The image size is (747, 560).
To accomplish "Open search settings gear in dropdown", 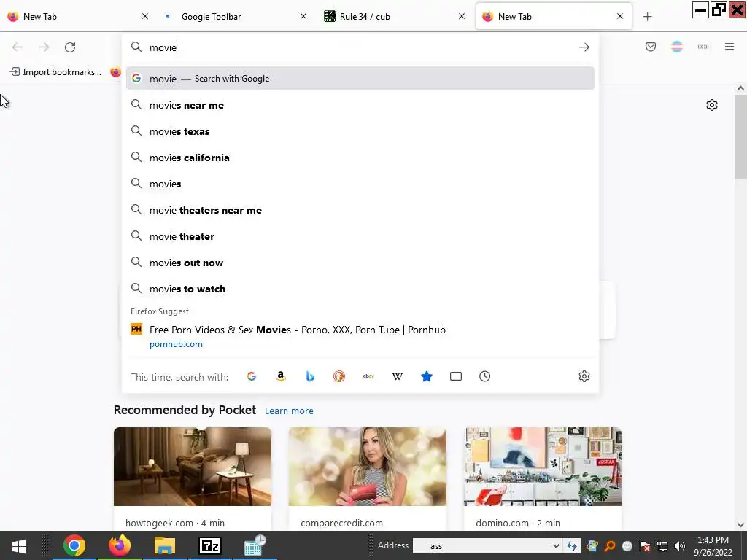I will 584,377.
